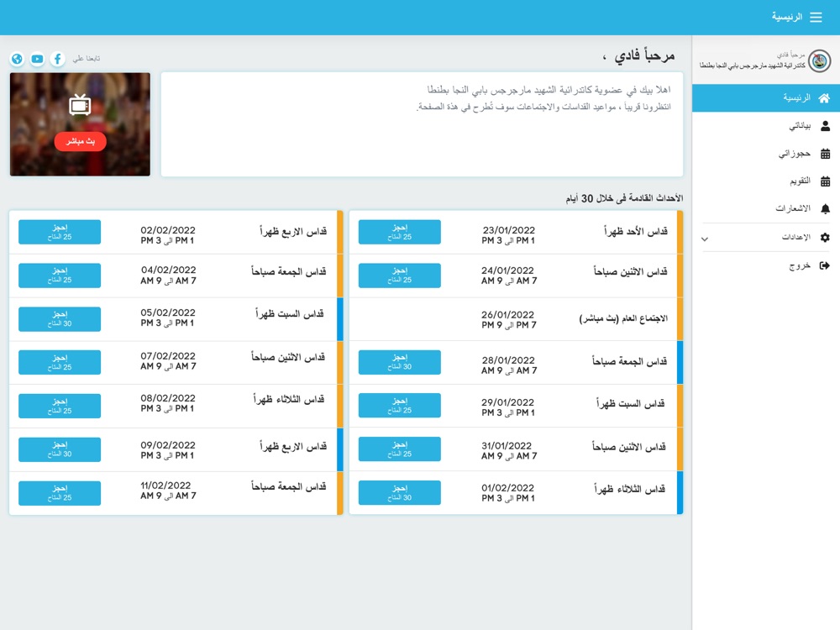840x630 pixels.
Task: Book the 11/02/2022 Friday morning mass
Action: (60, 493)
